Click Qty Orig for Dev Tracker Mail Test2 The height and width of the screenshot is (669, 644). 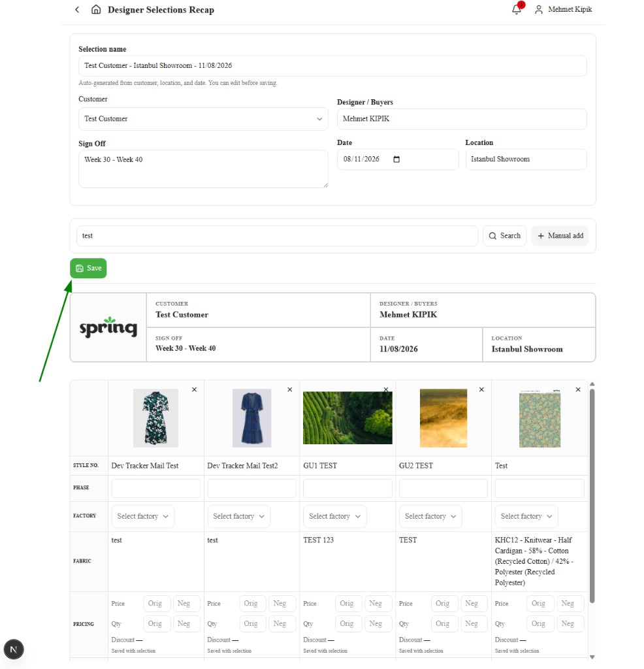point(253,623)
